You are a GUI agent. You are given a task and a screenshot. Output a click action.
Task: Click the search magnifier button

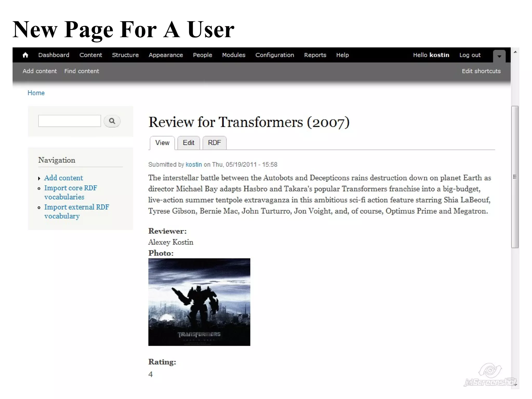coord(112,121)
